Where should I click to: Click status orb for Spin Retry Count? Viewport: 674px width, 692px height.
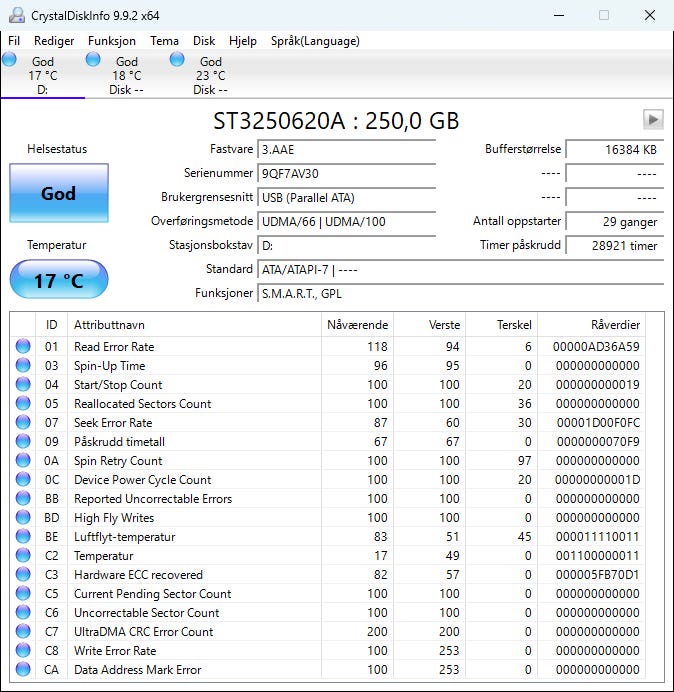[x=23, y=460]
